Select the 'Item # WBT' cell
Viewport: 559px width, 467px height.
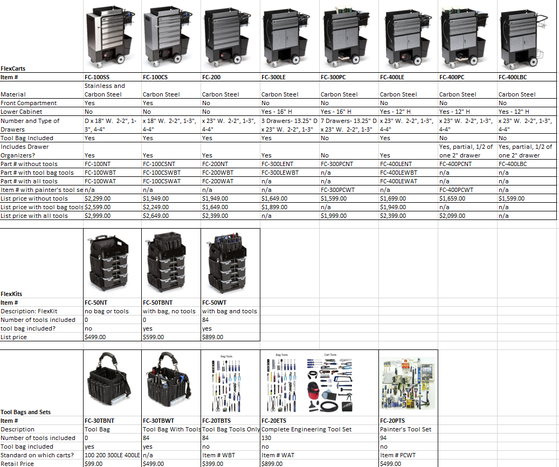click(230, 455)
